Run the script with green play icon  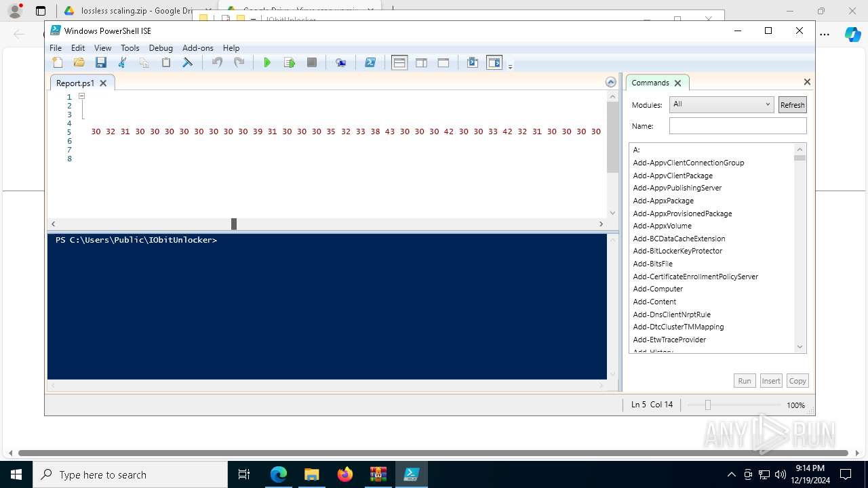267,63
